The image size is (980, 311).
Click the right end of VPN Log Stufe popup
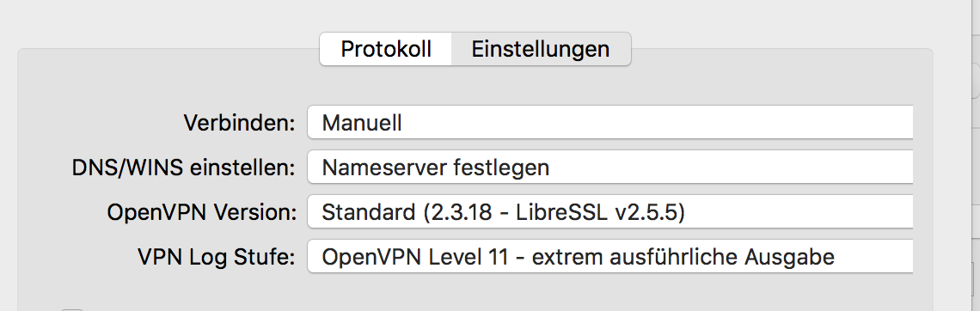pos(900,257)
